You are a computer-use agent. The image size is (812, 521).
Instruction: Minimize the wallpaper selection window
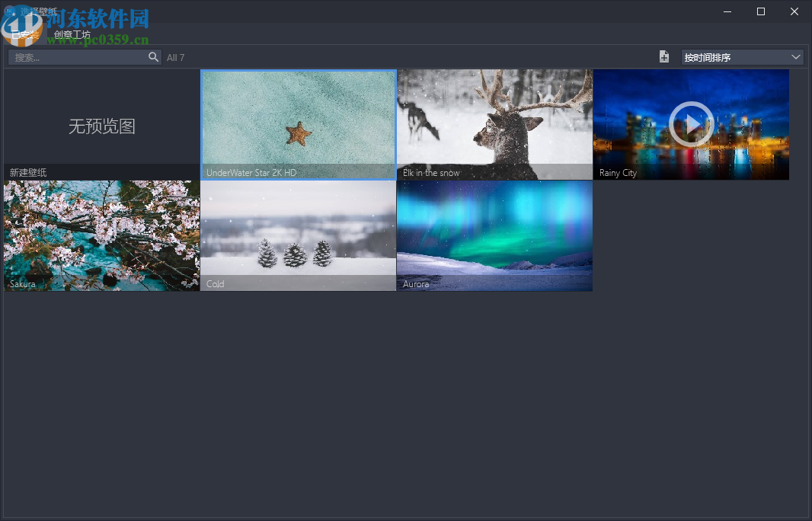pos(727,11)
